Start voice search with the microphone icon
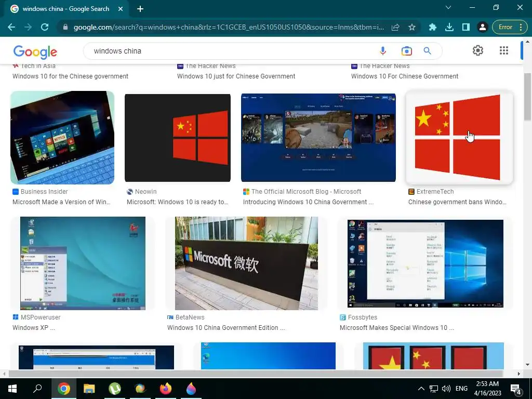Image resolution: width=532 pixels, height=399 pixels. pyautogui.click(x=383, y=51)
